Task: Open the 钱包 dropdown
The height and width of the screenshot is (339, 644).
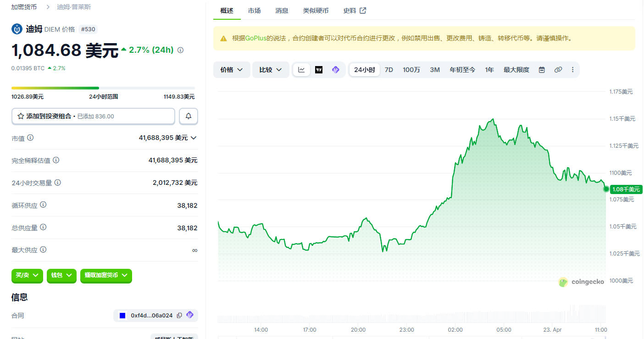Action: [61, 275]
